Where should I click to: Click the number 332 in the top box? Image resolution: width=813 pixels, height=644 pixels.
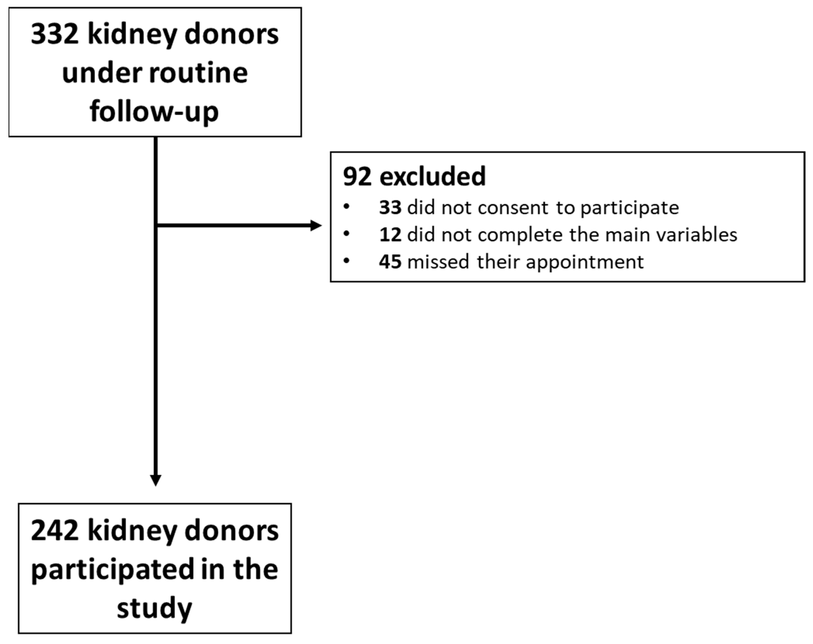pos(55,35)
